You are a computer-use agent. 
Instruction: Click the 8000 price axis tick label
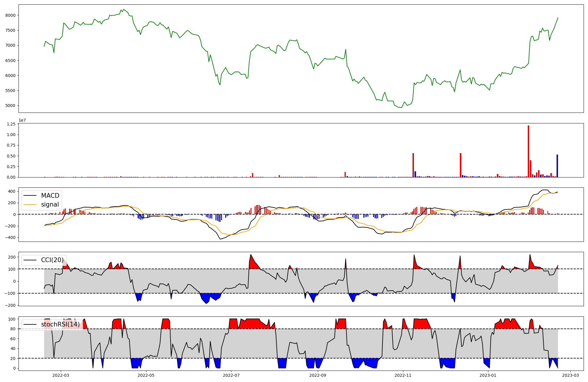coord(10,15)
